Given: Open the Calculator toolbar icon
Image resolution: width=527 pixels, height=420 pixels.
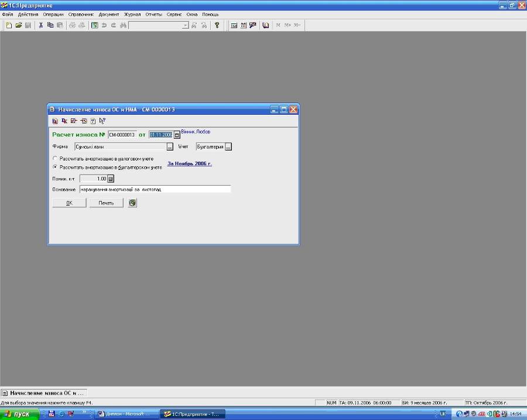Looking at the screenshot, I should 234,25.
